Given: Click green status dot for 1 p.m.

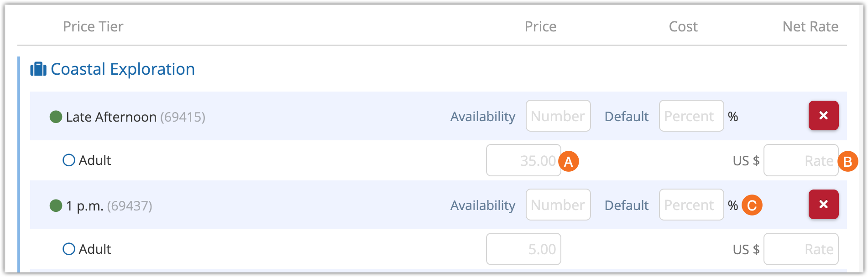Looking at the screenshot, I should pos(56,206).
